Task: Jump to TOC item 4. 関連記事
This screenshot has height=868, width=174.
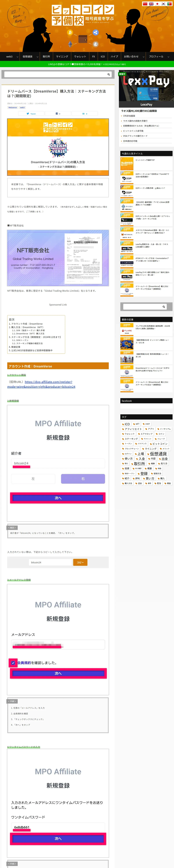Action: pos(14,347)
